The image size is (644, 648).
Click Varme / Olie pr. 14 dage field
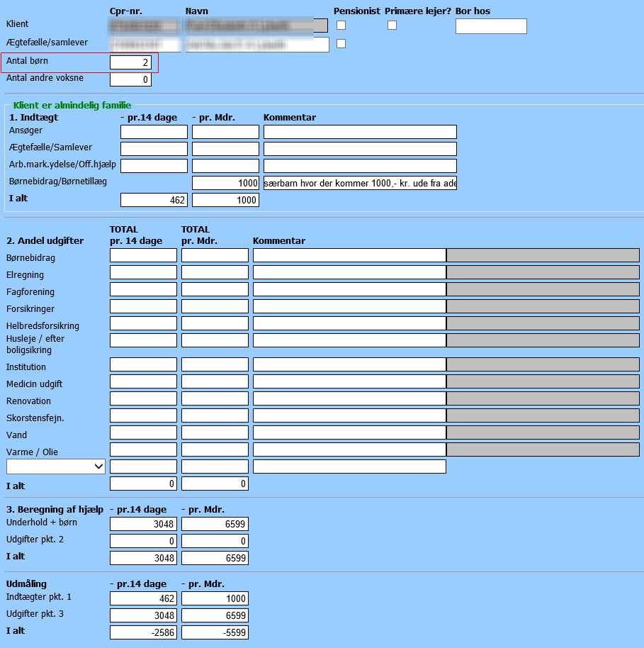tap(143, 449)
